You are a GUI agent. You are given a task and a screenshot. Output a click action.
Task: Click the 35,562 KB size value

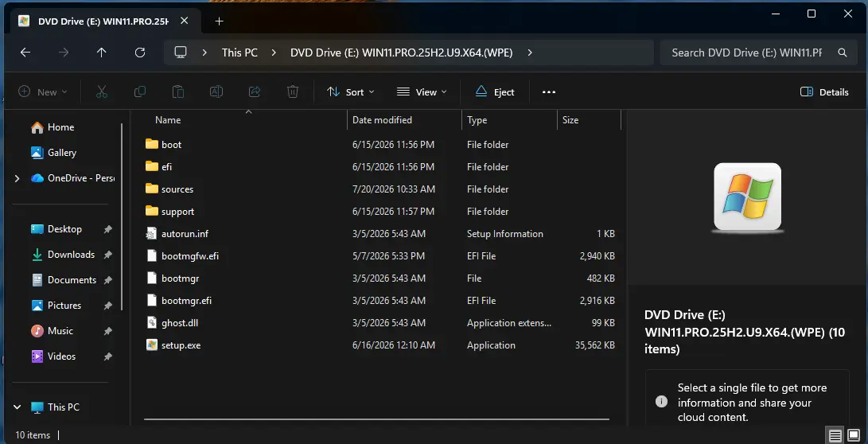point(594,345)
